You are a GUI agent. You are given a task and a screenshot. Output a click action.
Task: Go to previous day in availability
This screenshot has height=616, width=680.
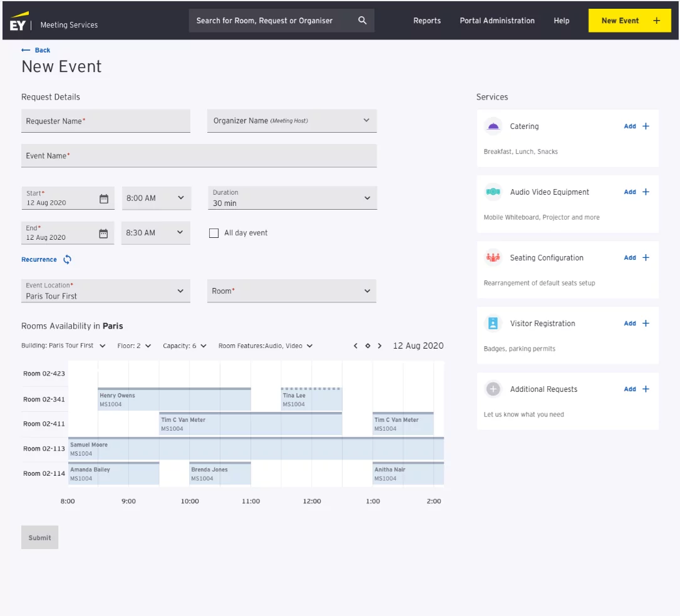356,346
